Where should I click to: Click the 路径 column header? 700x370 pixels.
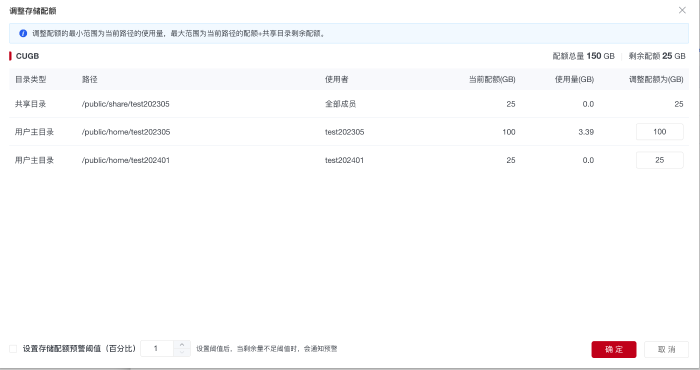click(89, 79)
